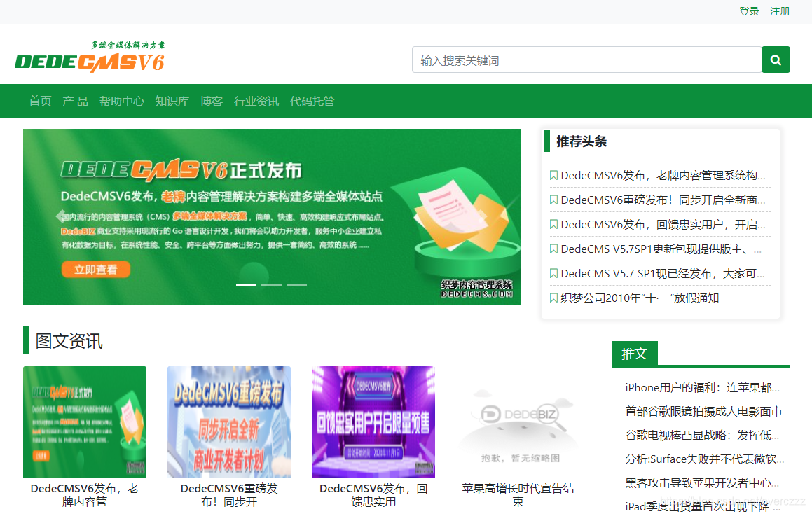This screenshot has width=812, height=514.
Task: Open caption DedeCMSV6重磅发布！同步开
Action: coord(229,495)
